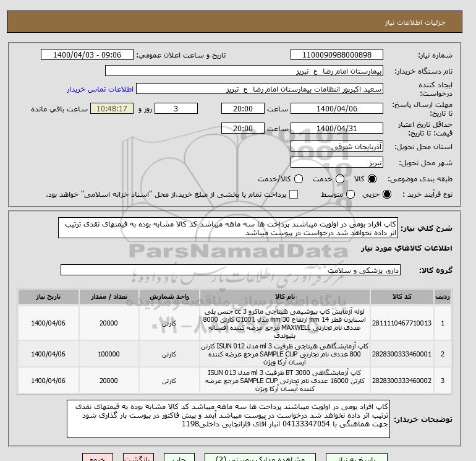Viewport: 476px width, 461px height.
Task: Select the خدمت radio button
Action: tap(340, 179)
